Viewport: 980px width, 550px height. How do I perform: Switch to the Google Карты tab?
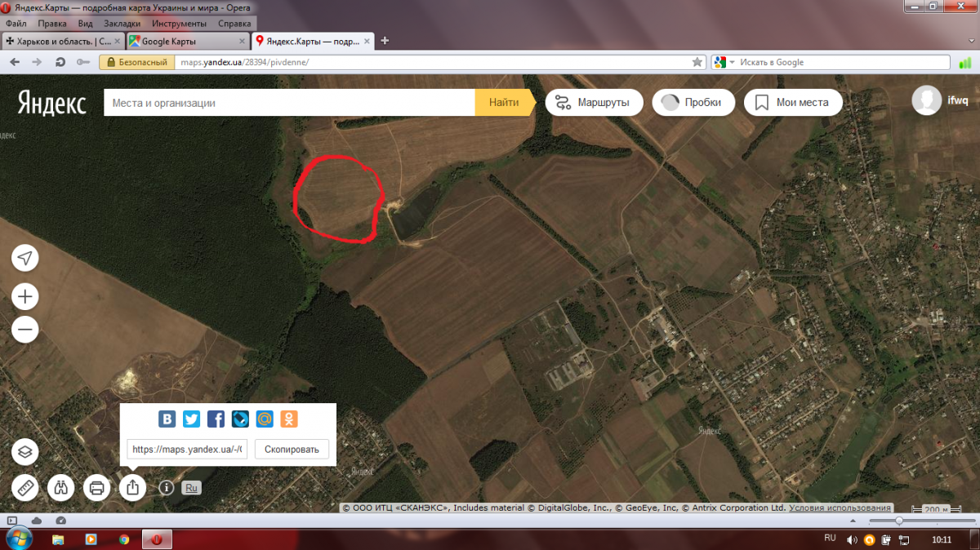(188, 41)
